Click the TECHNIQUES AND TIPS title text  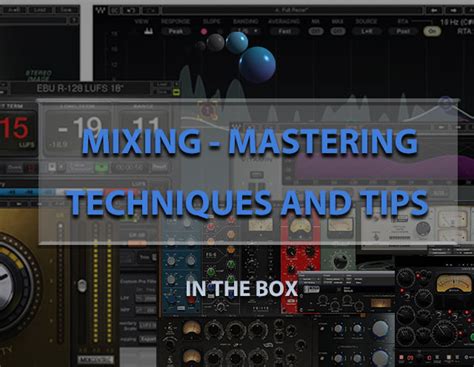(247, 202)
